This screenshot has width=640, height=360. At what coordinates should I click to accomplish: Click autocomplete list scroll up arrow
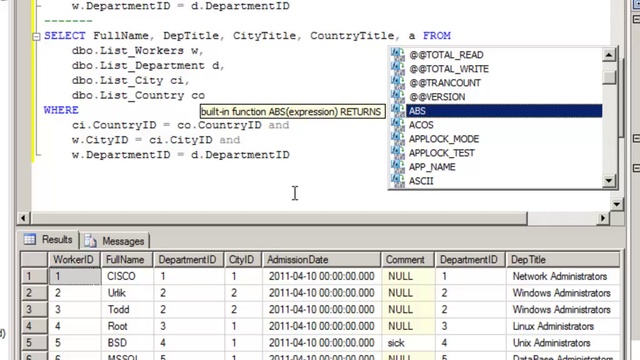[609, 54]
